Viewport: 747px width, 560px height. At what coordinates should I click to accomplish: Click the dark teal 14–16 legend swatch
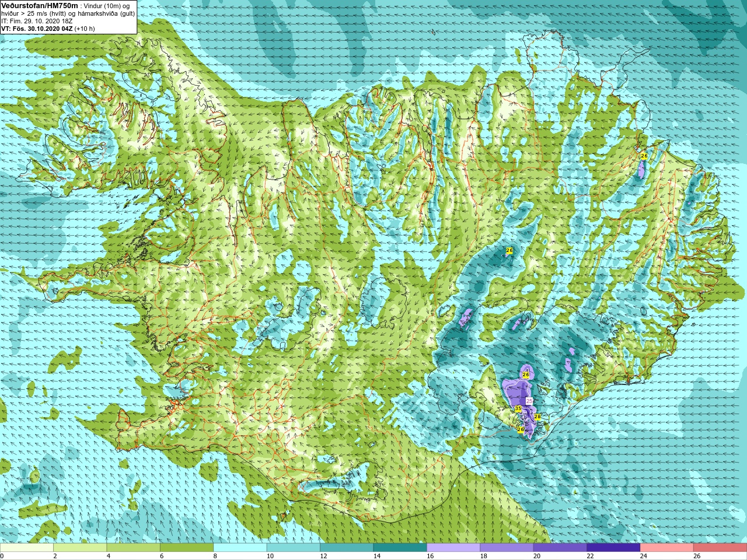click(x=400, y=548)
